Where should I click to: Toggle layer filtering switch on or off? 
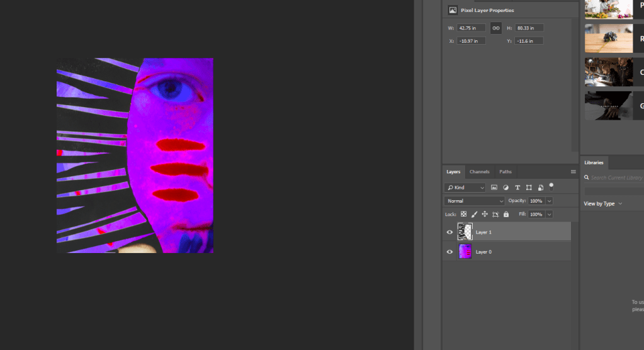point(551,186)
